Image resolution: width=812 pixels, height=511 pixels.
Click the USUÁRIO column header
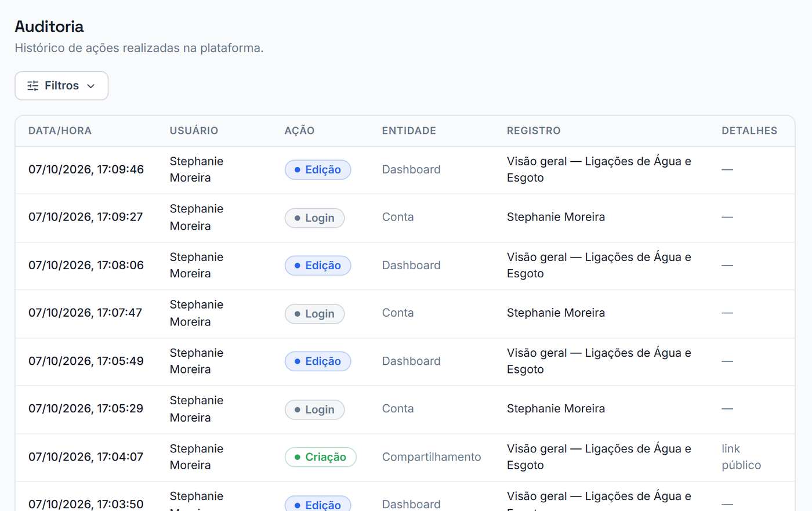(x=194, y=131)
